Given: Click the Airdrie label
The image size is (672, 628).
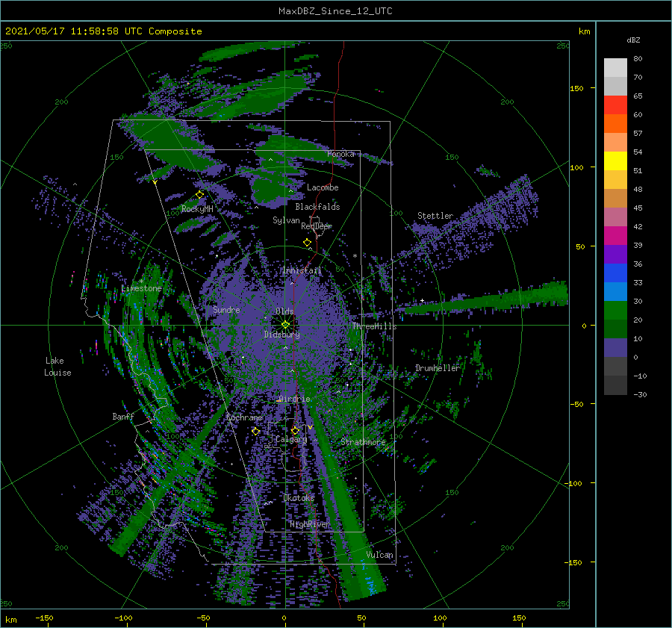Looking at the screenshot, I should (x=294, y=399).
